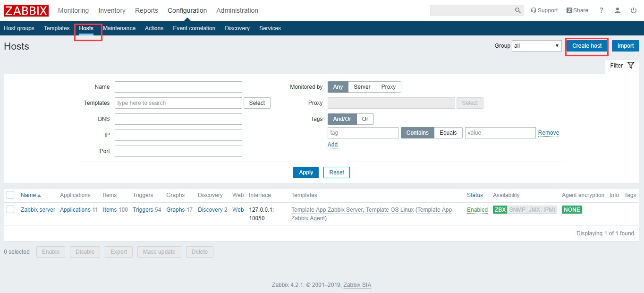Image resolution: width=644 pixels, height=293 pixels.
Task: Click the search magnifier icon
Action: coord(518,10)
